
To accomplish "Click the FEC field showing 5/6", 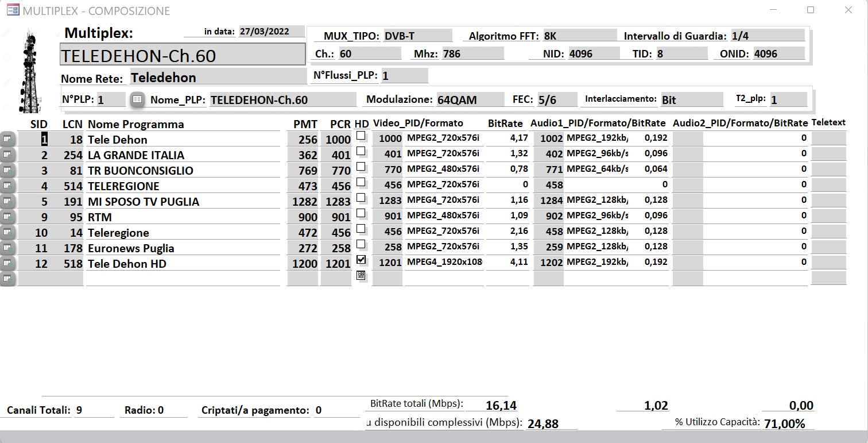I will click(x=557, y=99).
